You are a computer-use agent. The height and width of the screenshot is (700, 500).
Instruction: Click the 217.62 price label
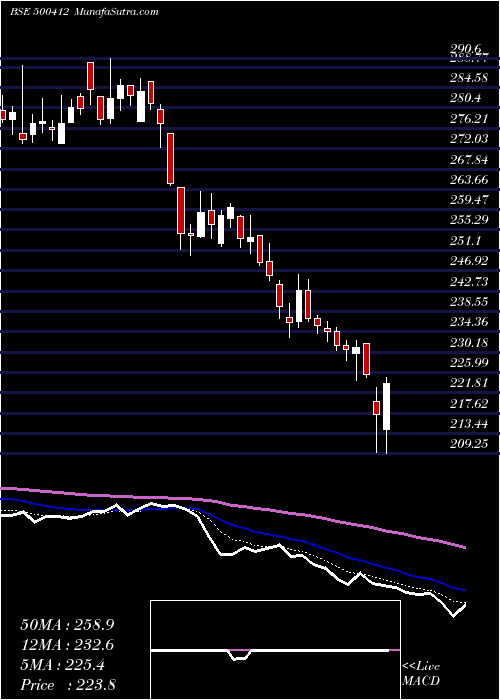pyautogui.click(x=469, y=404)
